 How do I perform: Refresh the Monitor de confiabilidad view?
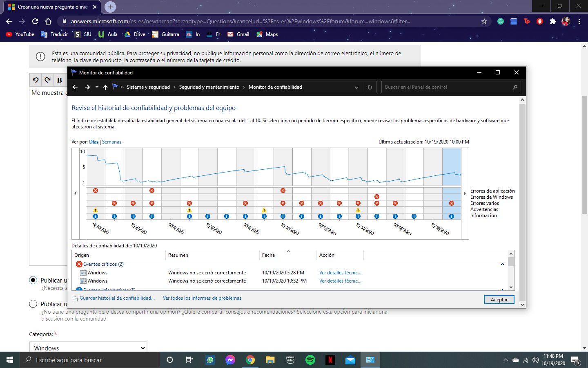click(x=370, y=87)
